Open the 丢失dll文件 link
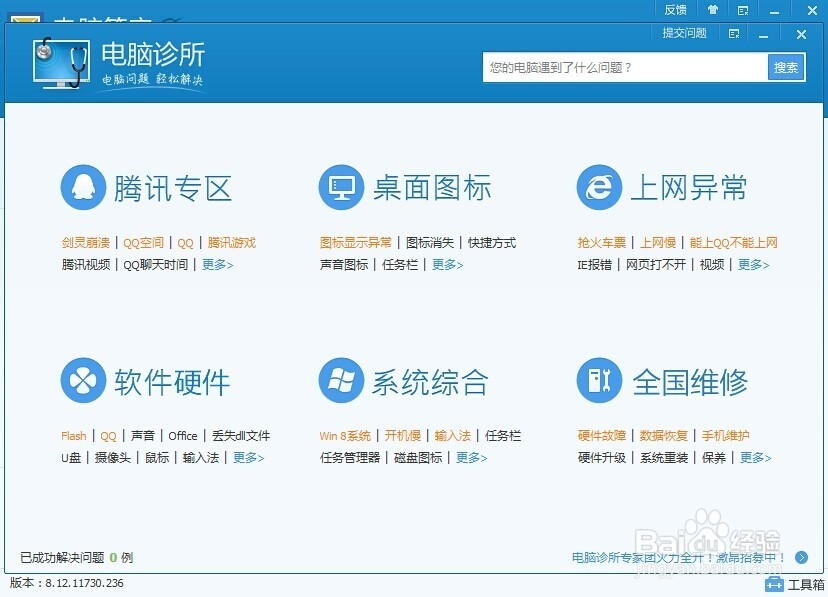 tap(241, 436)
